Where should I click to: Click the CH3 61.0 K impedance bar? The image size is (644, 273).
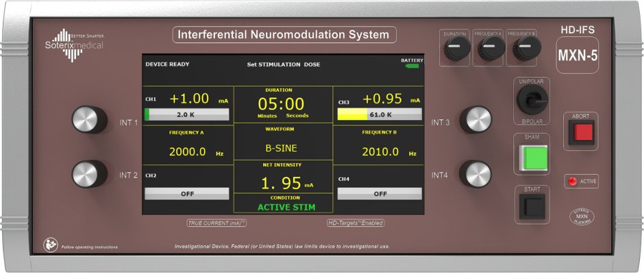380,115
